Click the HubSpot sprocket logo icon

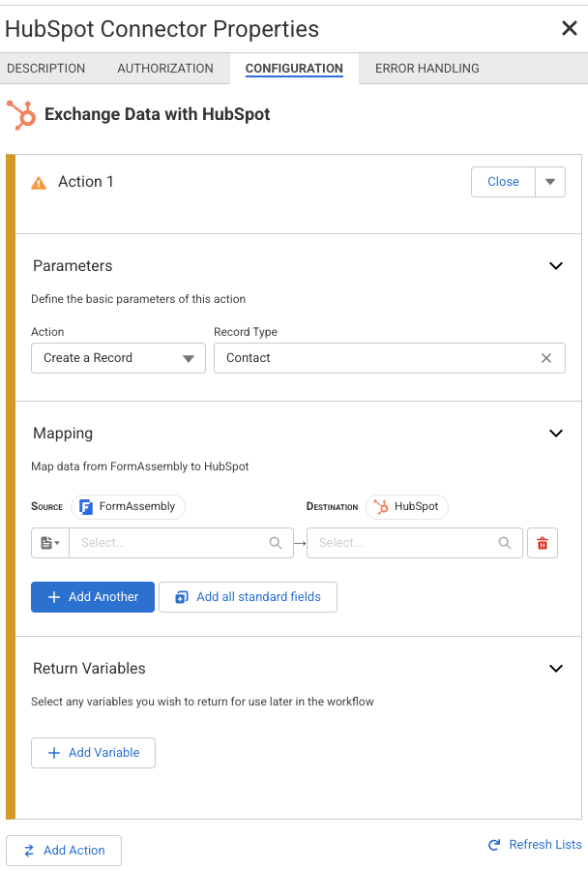pyautogui.click(x=20, y=114)
